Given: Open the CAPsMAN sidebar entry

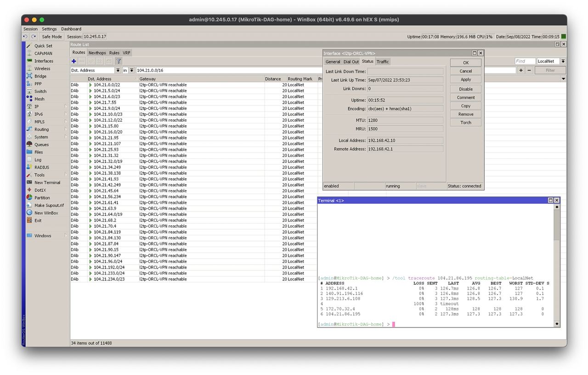Looking at the screenshot, I should 43,53.
